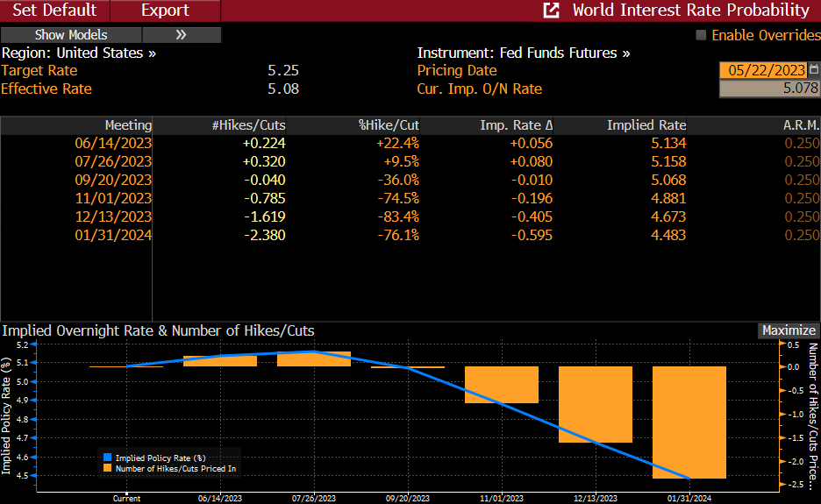Click the +0.224 hikes value
821x504 pixels.
[x=264, y=143]
